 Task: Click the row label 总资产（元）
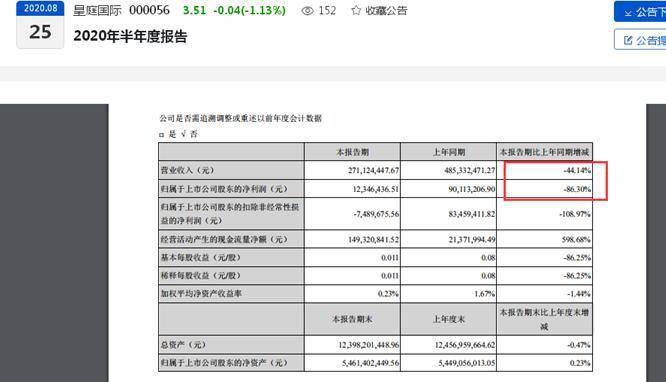pyautogui.click(x=183, y=345)
